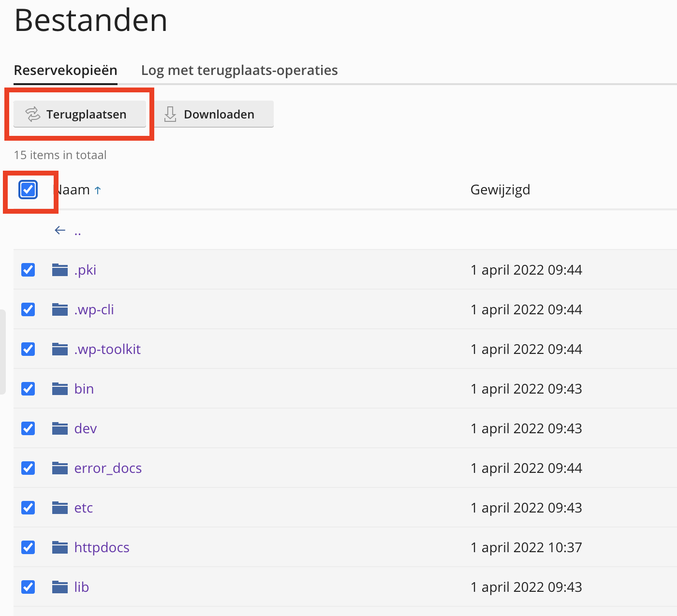
Task: Click the sort arrow beside Naam
Action: point(98,191)
